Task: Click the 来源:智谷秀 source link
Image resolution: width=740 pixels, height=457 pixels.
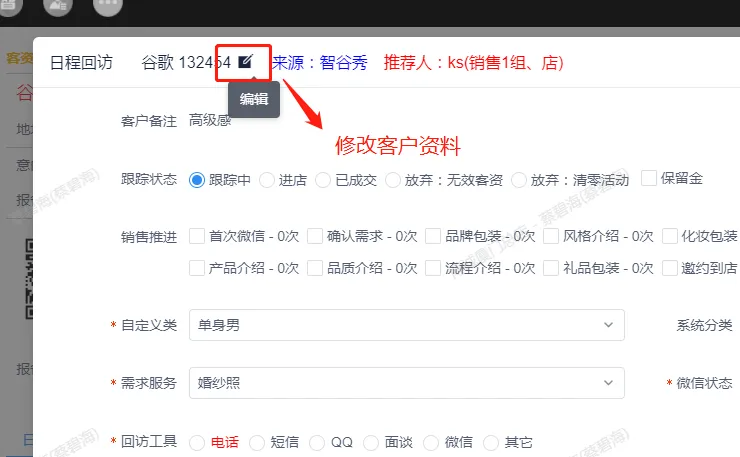Action: pos(319,63)
